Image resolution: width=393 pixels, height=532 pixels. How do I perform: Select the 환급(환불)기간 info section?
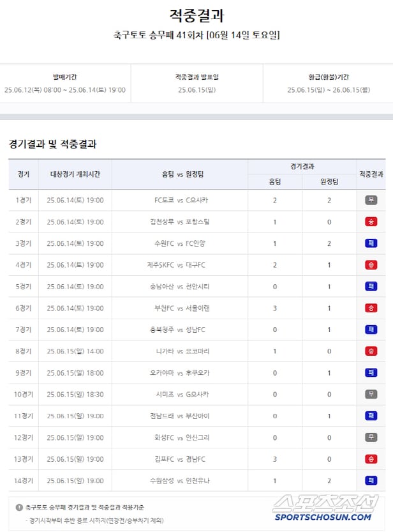328,84
